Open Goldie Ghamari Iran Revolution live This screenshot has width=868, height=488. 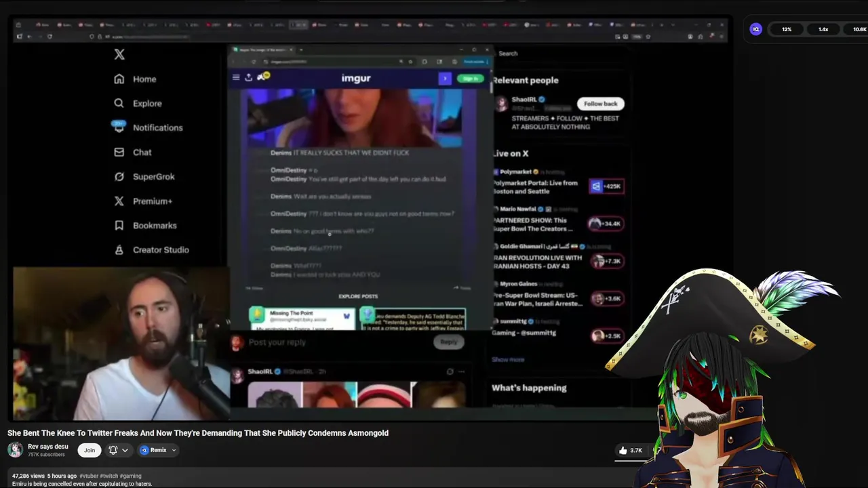(537, 262)
